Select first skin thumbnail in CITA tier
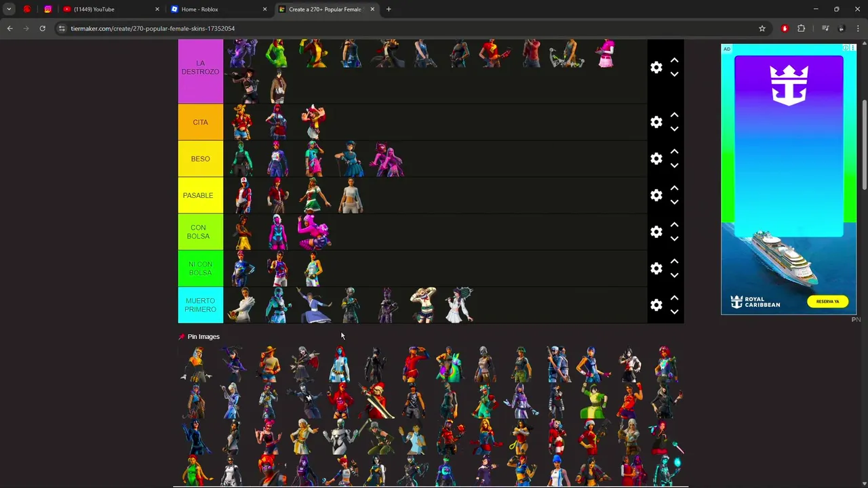 pos(241,122)
